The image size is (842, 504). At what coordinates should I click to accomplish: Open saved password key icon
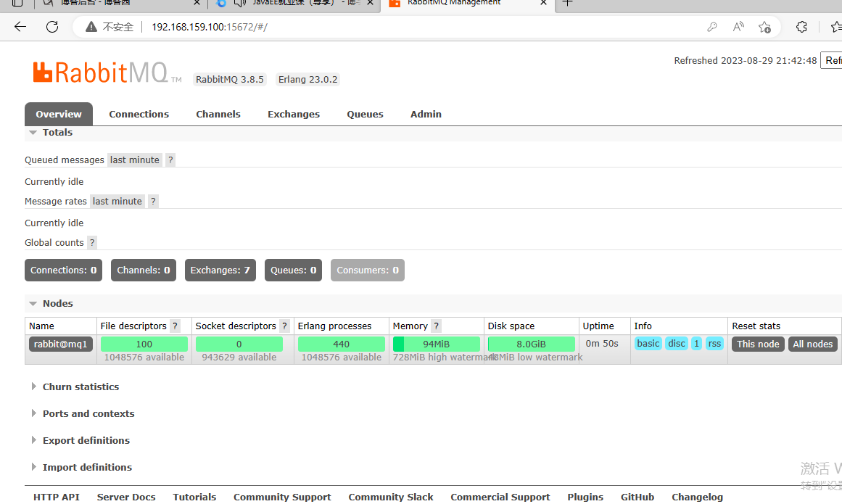(x=712, y=27)
